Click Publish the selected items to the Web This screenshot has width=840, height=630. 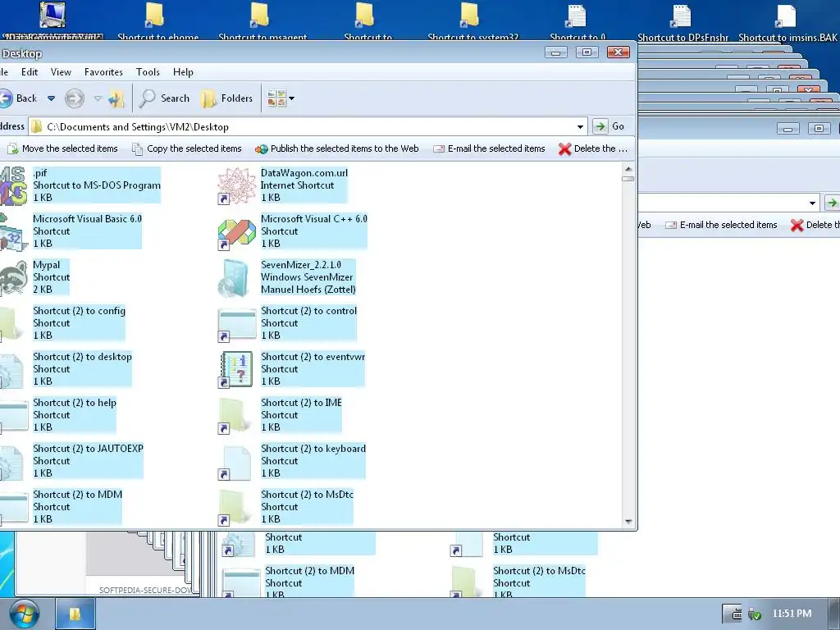pos(337,149)
